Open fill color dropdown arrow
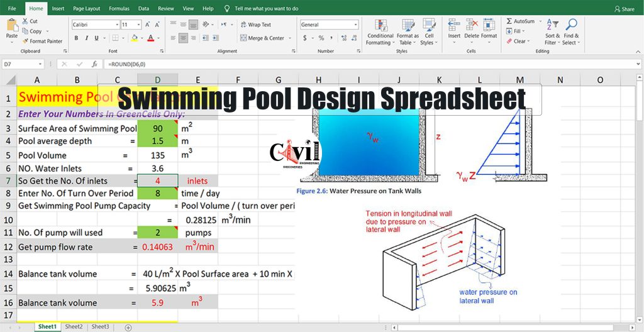This screenshot has height=332, width=644. (x=142, y=38)
